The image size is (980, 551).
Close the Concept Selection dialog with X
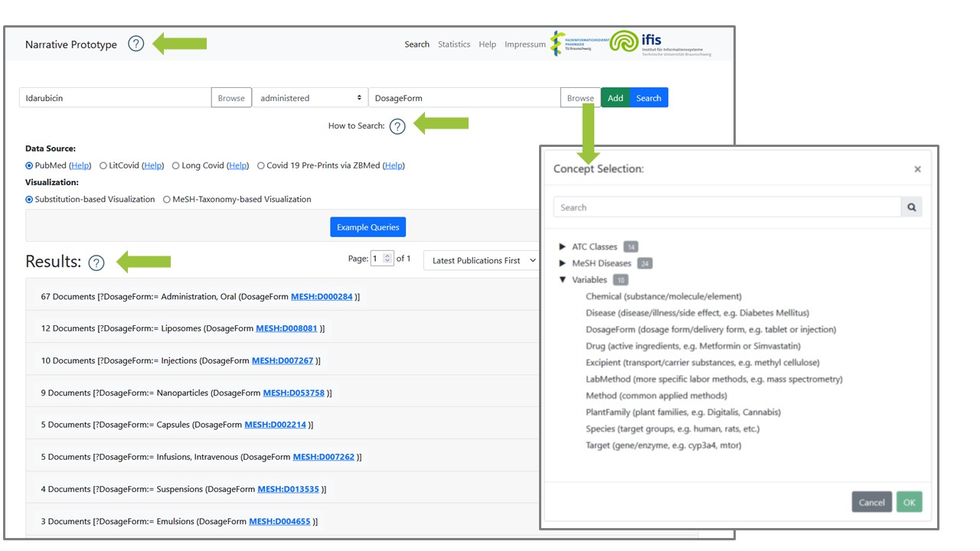pyautogui.click(x=917, y=169)
